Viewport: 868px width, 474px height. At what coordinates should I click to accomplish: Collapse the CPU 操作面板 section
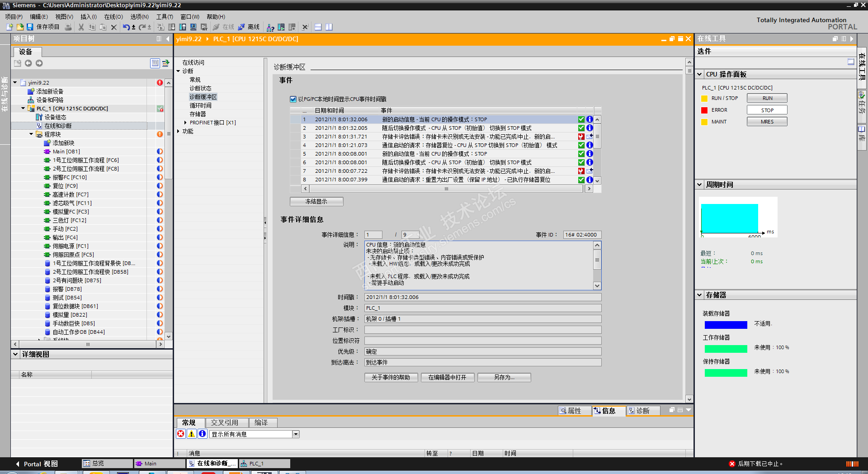coord(700,74)
